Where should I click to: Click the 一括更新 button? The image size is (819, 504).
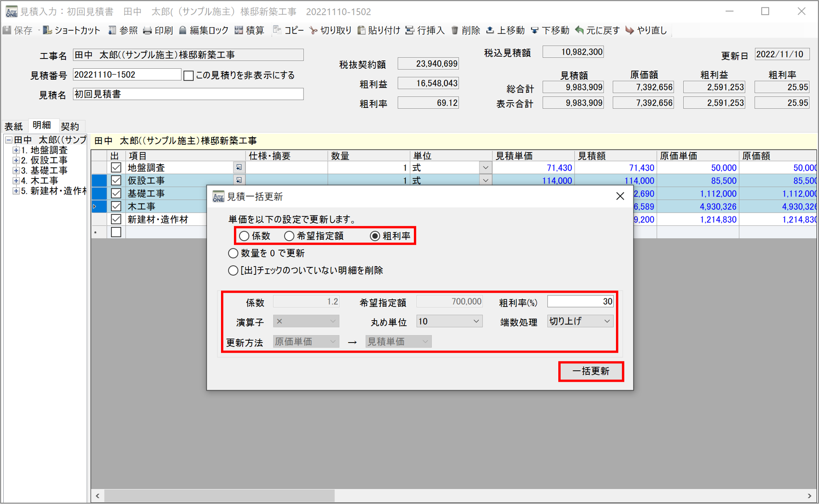591,371
